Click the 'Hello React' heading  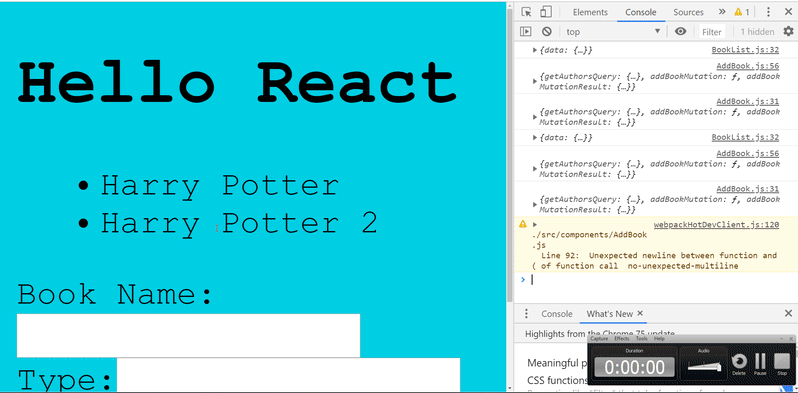(x=237, y=81)
